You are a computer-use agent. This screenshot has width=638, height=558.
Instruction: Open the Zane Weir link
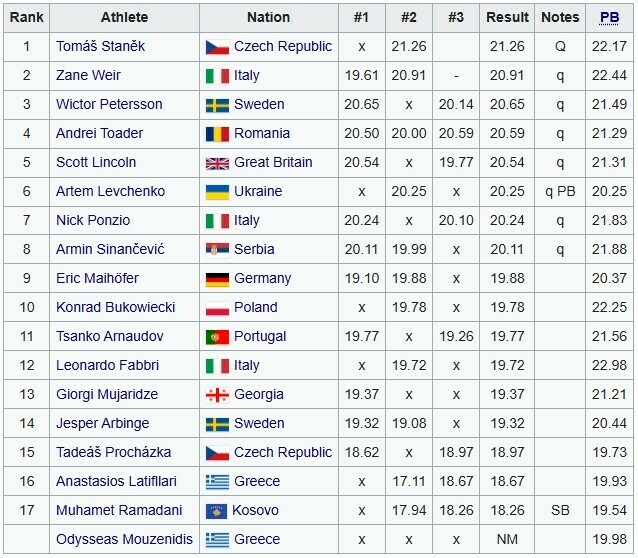pos(88,76)
